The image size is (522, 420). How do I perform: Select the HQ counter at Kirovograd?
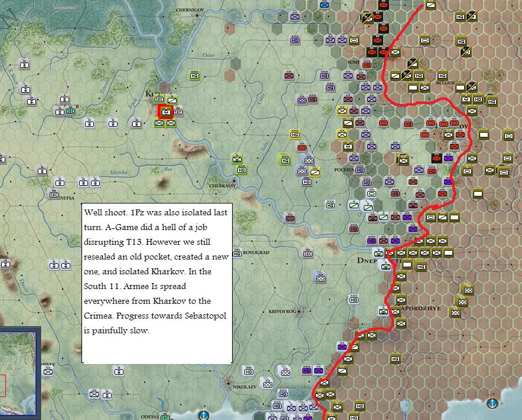(x=237, y=254)
